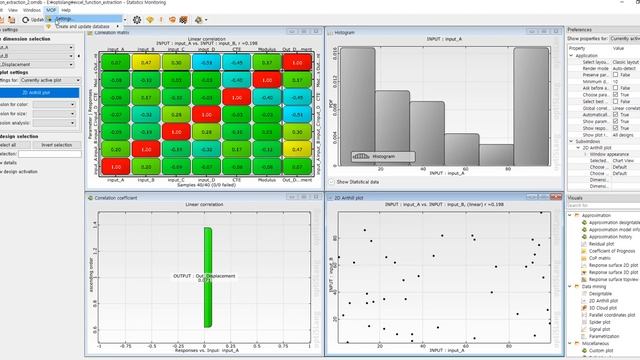The width and height of the screenshot is (640, 360).
Task: Select 2D Anthill plot icon in Visuals
Action: pos(584,301)
